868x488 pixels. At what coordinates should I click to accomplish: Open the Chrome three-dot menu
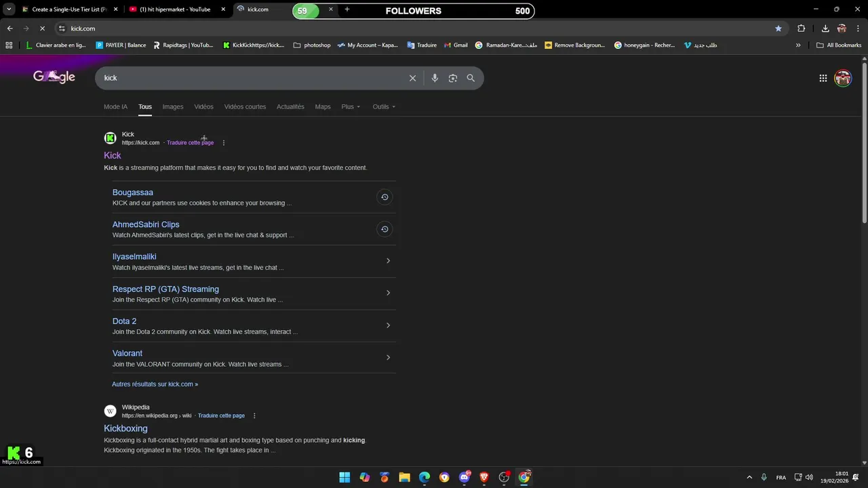[x=859, y=28]
